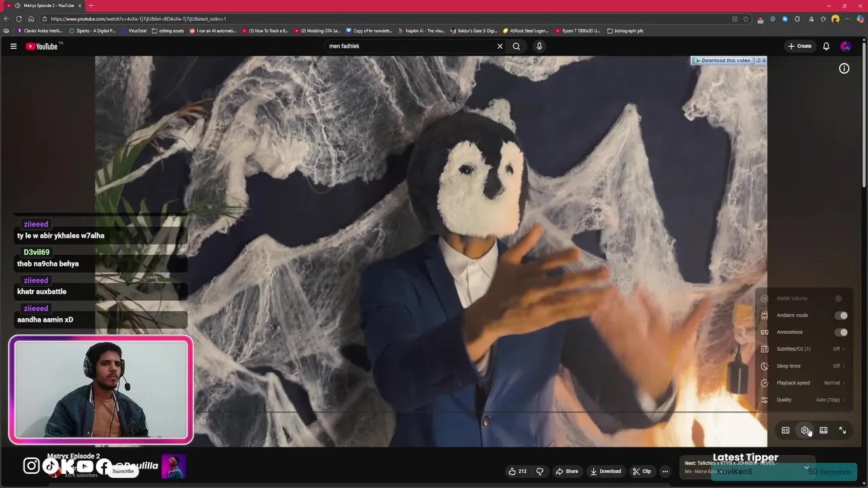Close the Download this video banner

[764, 60]
